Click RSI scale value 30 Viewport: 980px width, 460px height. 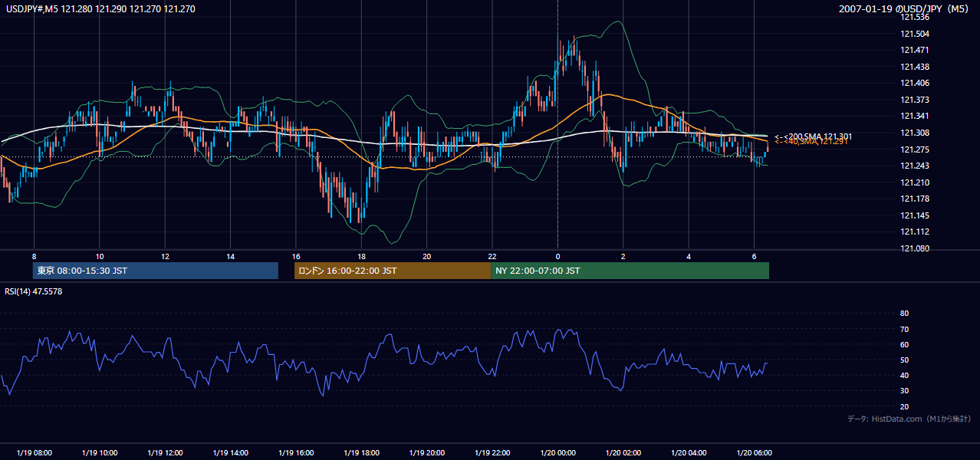click(904, 391)
